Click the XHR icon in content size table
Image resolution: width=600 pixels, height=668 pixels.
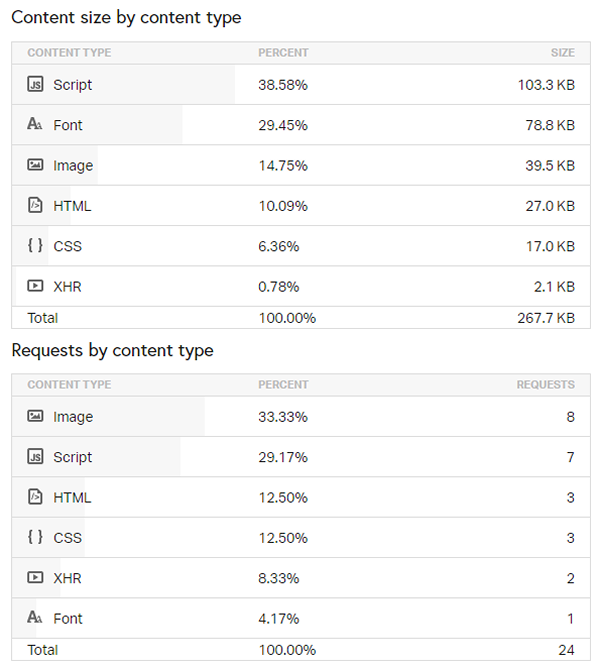coord(35,285)
